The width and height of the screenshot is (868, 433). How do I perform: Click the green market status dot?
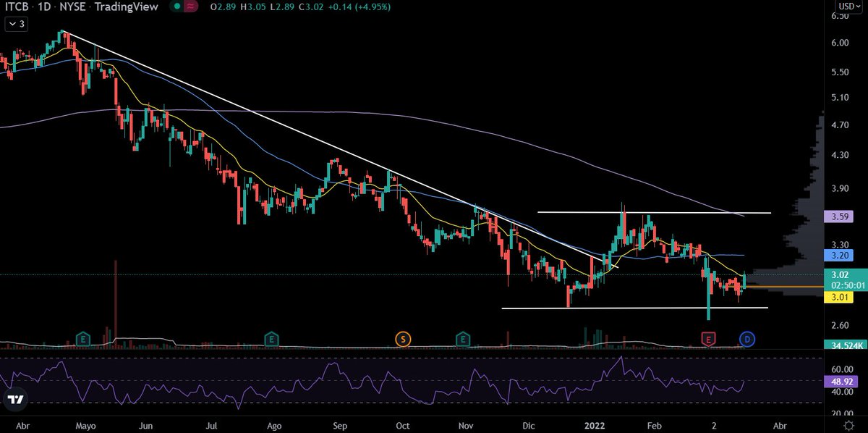tap(176, 6)
